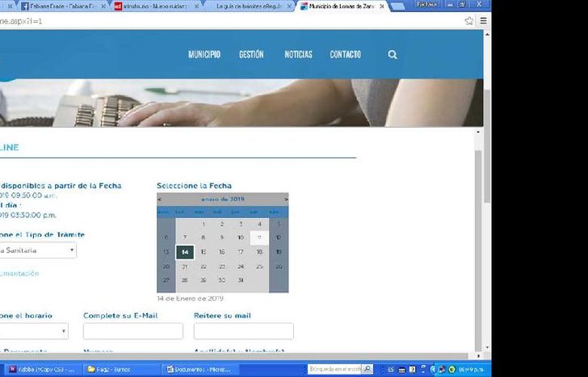Image resolution: width=588 pixels, height=377 pixels.
Task: Open Documento1 Microsoft Word in taskbar
Action: click(x=199, y=370)
